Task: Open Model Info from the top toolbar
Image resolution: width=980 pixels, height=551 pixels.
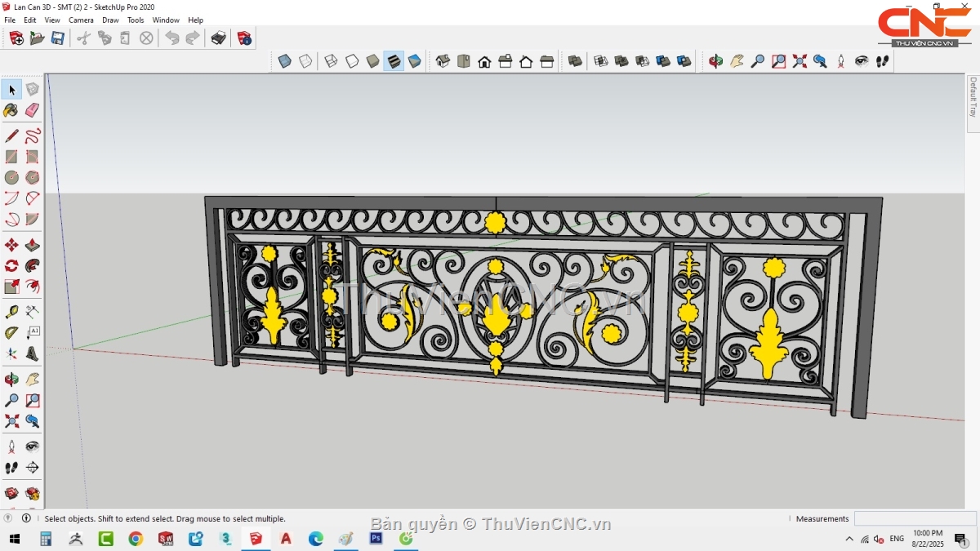Action: (244, 38)
